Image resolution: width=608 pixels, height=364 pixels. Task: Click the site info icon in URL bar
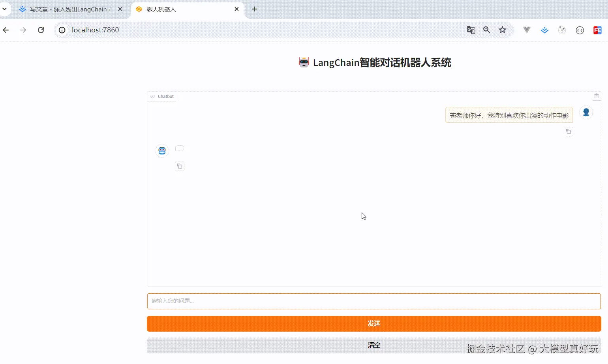62,30
